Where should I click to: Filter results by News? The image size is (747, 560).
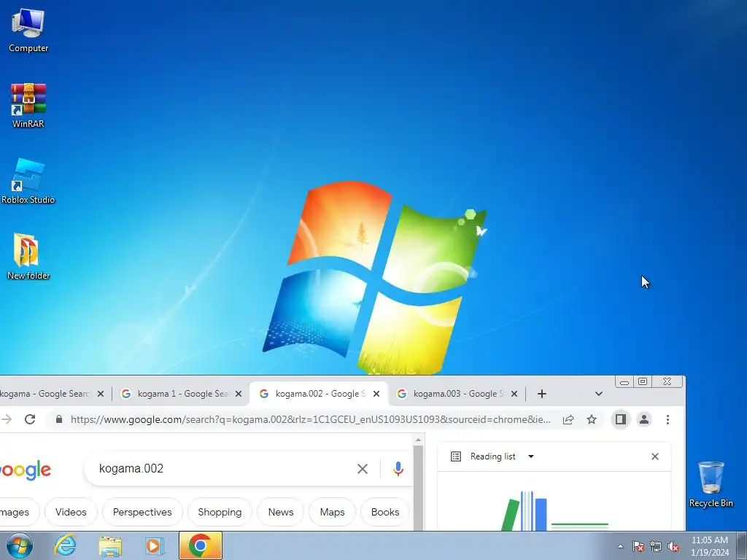(x=281, y=512)
